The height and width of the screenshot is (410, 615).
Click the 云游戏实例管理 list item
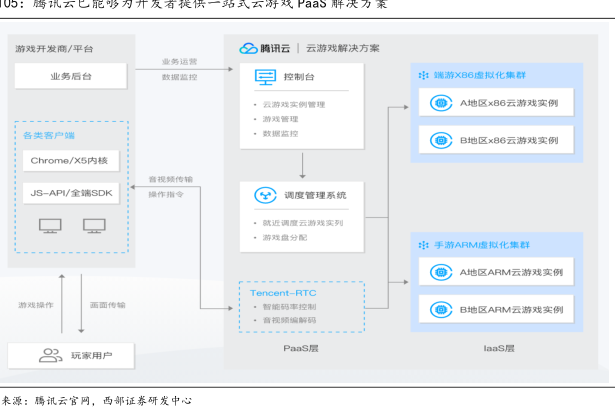click(x=293, y=104)
